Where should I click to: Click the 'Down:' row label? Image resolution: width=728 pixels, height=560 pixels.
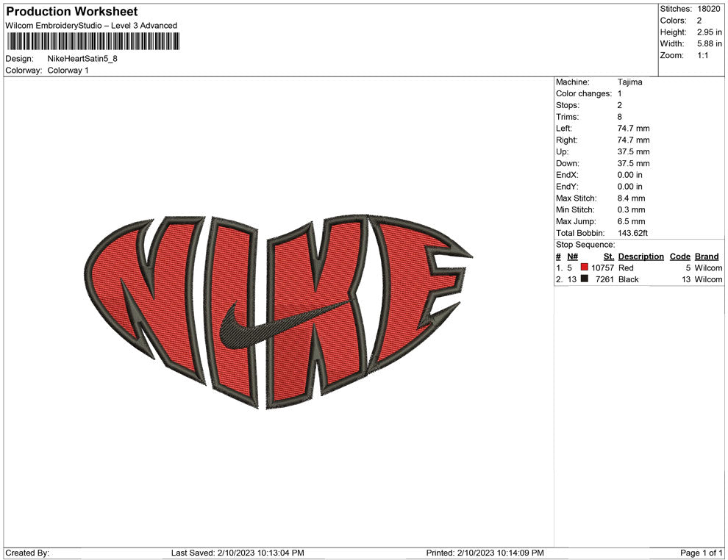pos(568,163)
